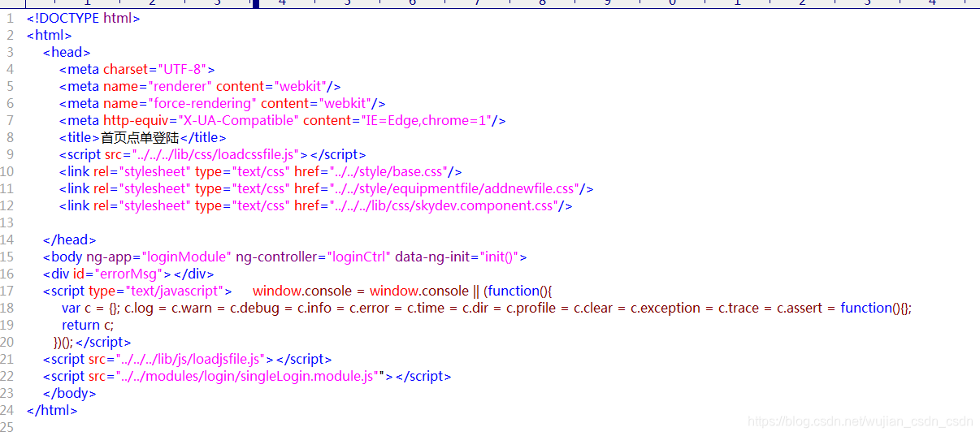Click the closing </head> tag
This screenshot has height=436, width=980.
pos(69,240)
